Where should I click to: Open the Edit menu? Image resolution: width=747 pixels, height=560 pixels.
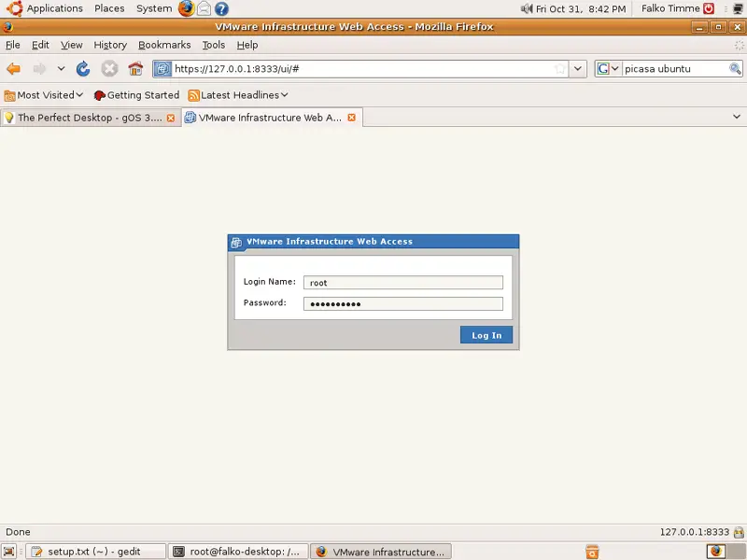40,45
